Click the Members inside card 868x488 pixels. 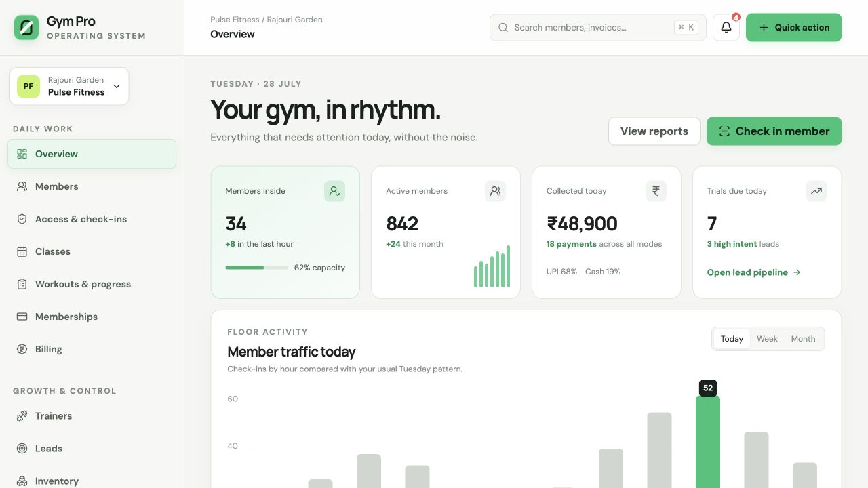click(285, 232)
